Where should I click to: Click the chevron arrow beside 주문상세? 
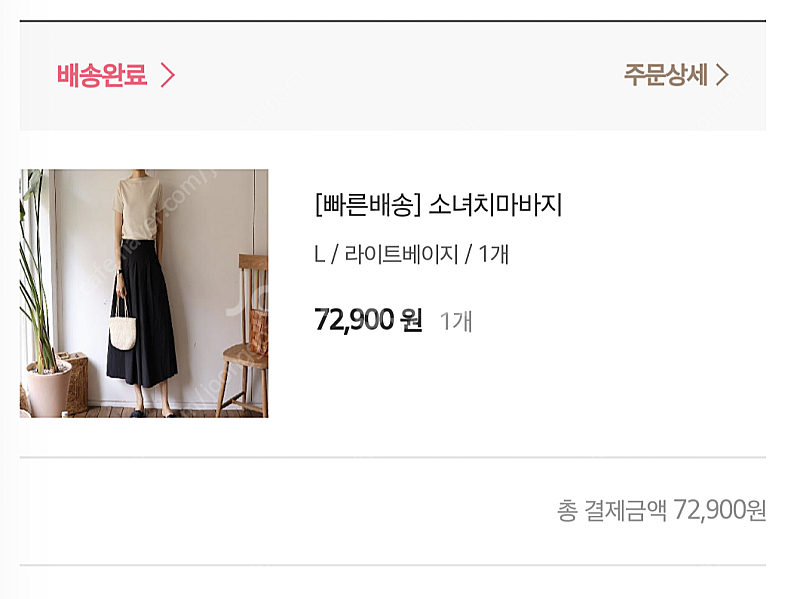(722, 75)
